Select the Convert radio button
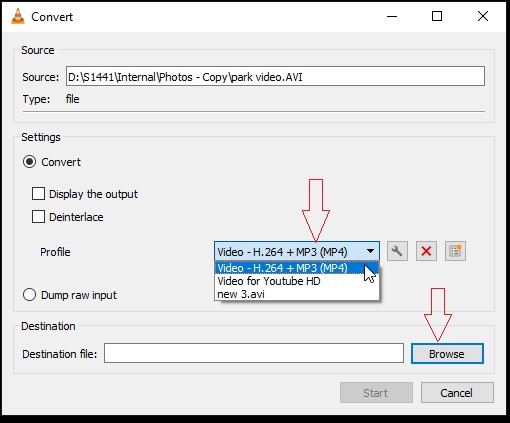Image resolution: width=510 pixels, height=423 pixels. (x=29, y=162)
